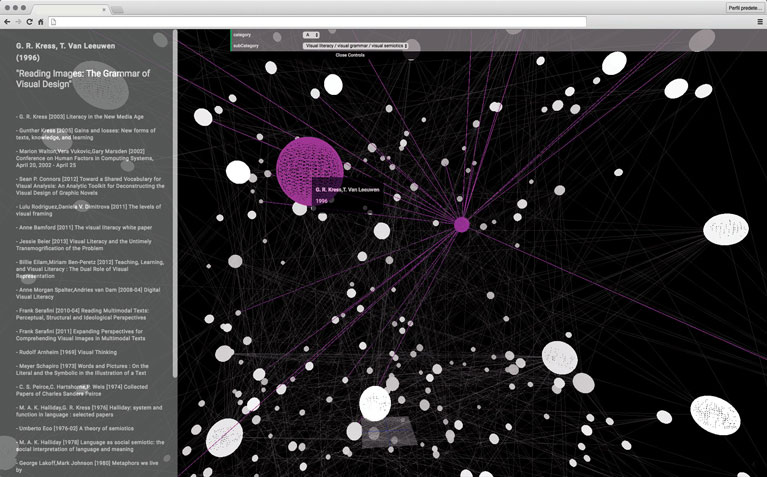Select M. A. K. Halliday [1976] system and function
The height and width of the screenshot is (477, 767).
[89, 411]
